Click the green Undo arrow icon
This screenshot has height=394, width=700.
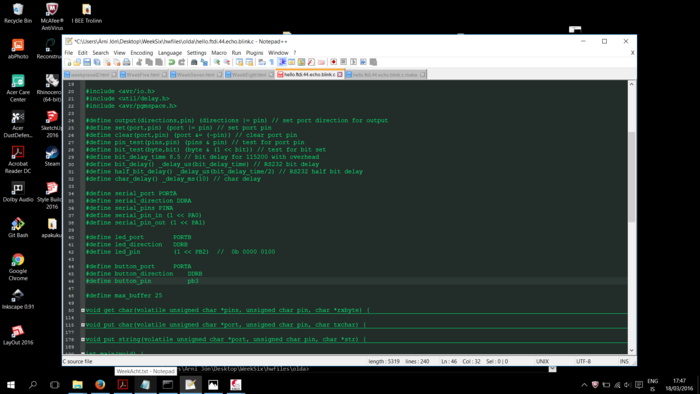pyautogui.click(x=171, y=62)
